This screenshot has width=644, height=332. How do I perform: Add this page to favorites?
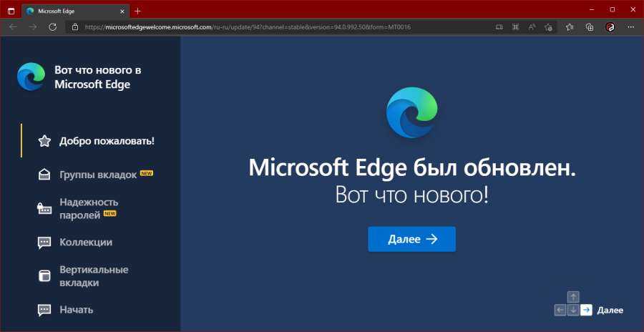pyautogui.click(x=548, y=27)
